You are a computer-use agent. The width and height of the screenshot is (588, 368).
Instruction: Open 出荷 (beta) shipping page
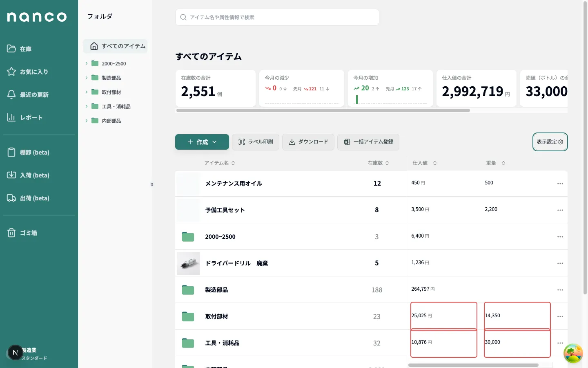tap(28, 198)
